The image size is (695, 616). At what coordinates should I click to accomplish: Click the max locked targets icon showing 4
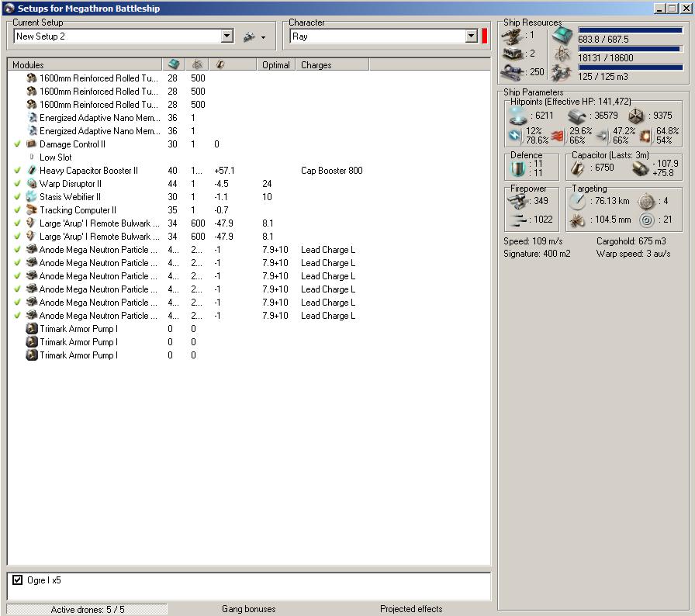tap(646, 202)
